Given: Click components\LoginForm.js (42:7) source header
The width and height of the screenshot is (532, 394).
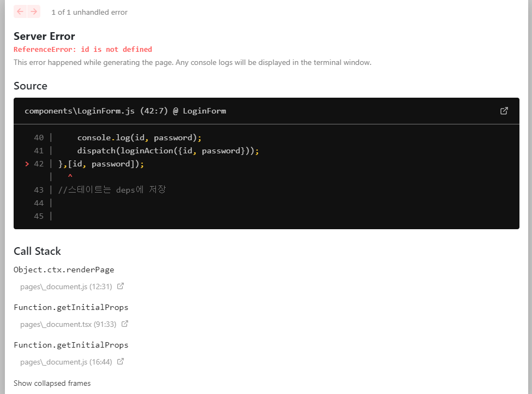Looking at the screenshot, I should click(125, 111).
